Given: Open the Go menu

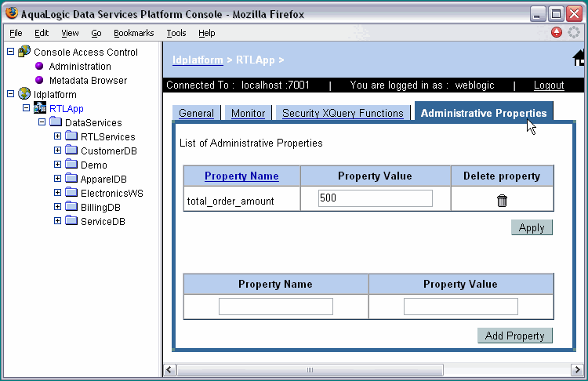Looking at the screenshot, I should (x=96, y=33).
